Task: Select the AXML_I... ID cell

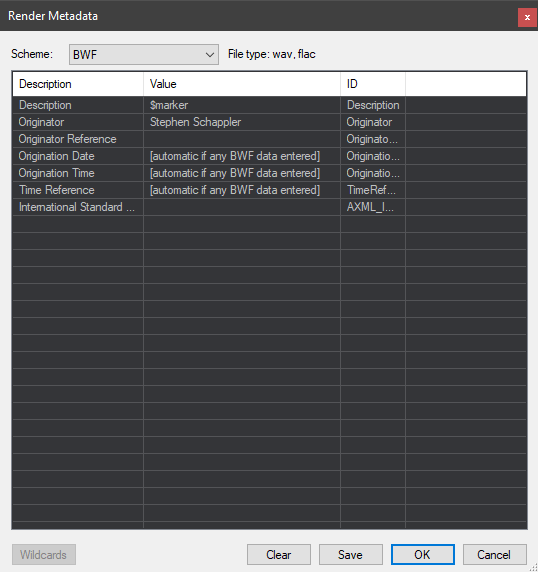Action: pos(373,207)
